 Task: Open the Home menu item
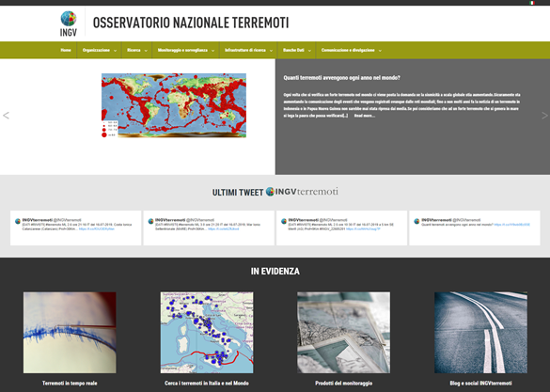66,50
